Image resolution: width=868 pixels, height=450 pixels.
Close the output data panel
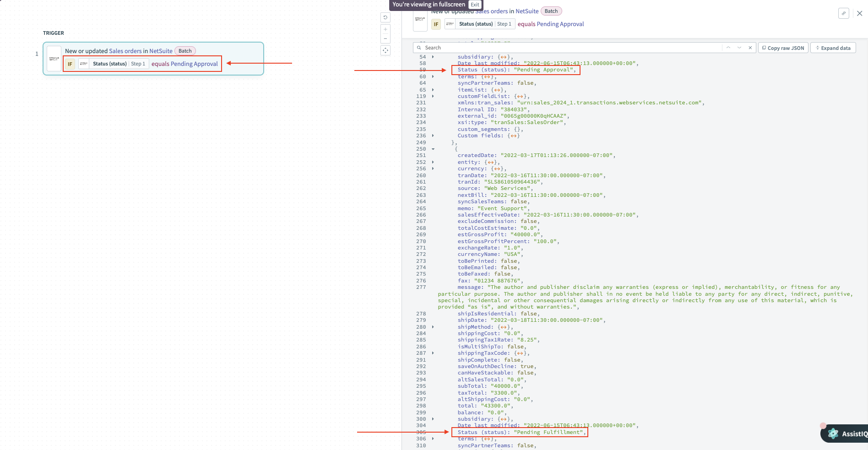click(x=859, y=13)
